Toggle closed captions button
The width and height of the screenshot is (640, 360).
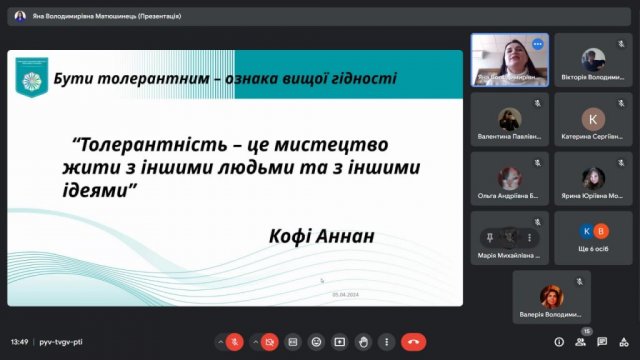point(293,342)
